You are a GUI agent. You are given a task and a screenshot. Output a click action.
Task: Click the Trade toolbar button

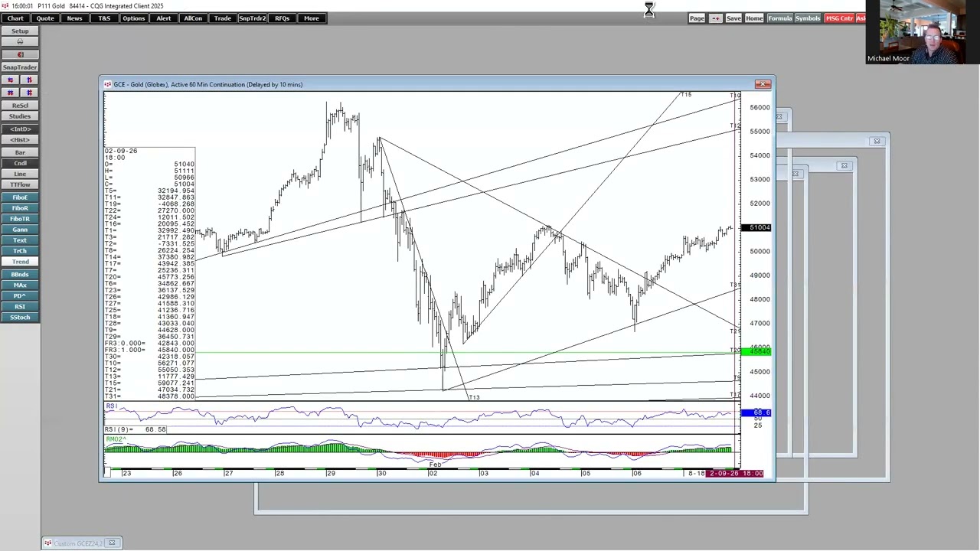pos(223,18)
